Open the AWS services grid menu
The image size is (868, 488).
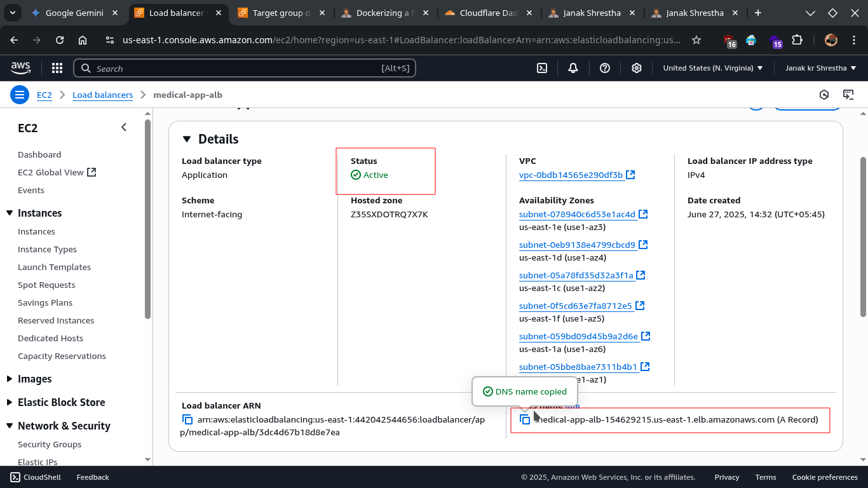[57, 68]
